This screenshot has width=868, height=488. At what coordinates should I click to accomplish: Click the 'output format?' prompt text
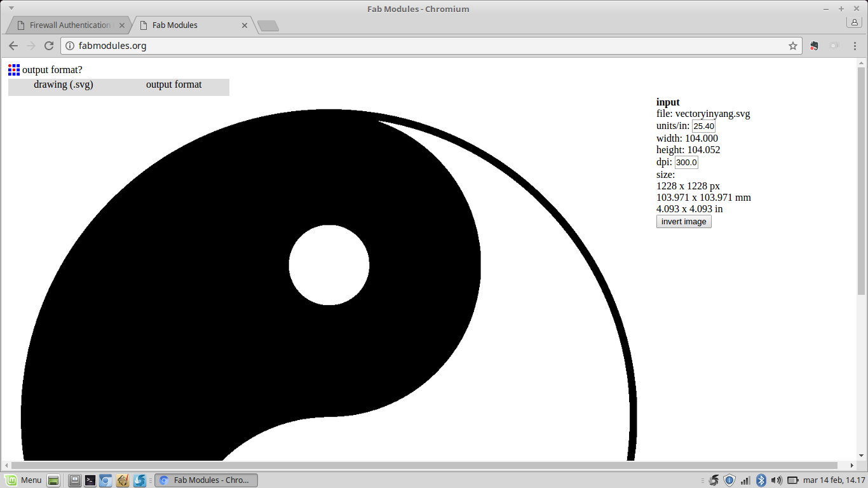[52, 70]
